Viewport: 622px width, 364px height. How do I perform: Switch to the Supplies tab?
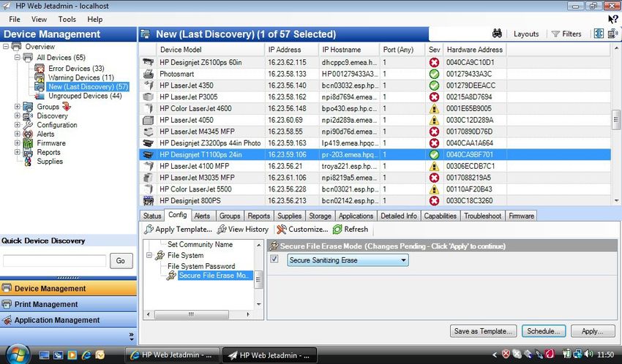pos(289,216)
